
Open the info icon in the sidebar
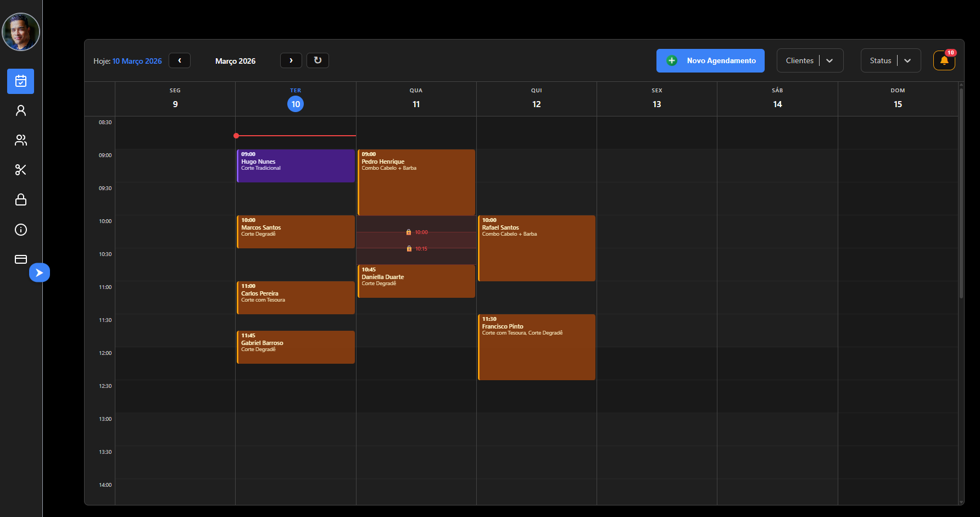coord(20,230)
